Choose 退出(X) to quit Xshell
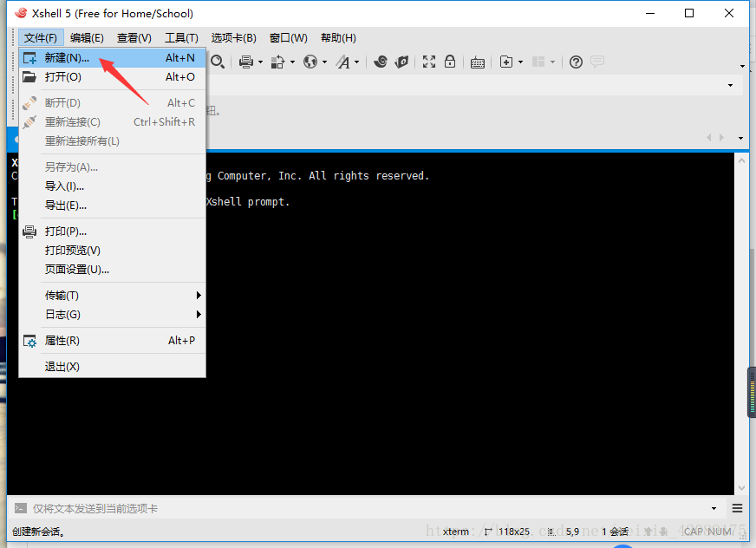The width and height of the screenshot is (756, 548). click(113, 367)
